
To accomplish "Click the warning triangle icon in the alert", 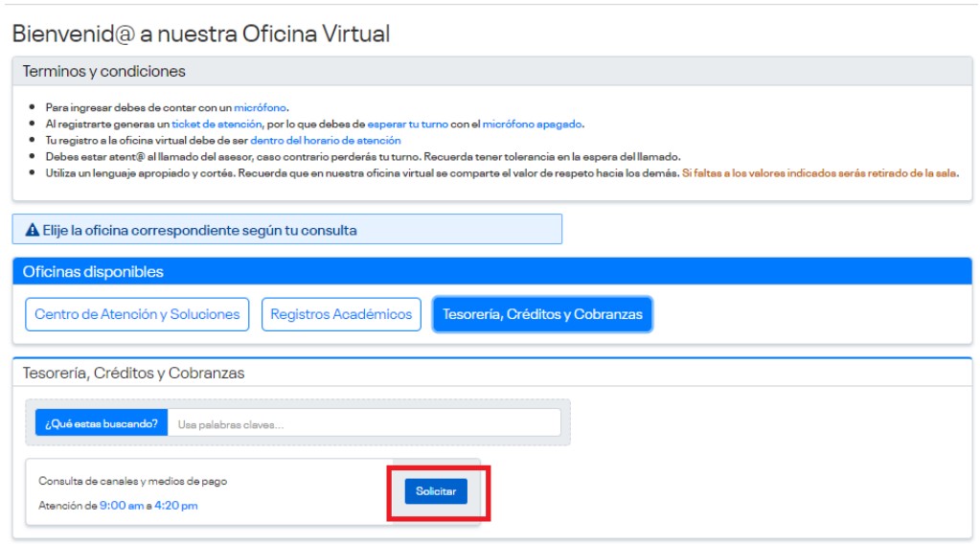I will click(33, 231).
